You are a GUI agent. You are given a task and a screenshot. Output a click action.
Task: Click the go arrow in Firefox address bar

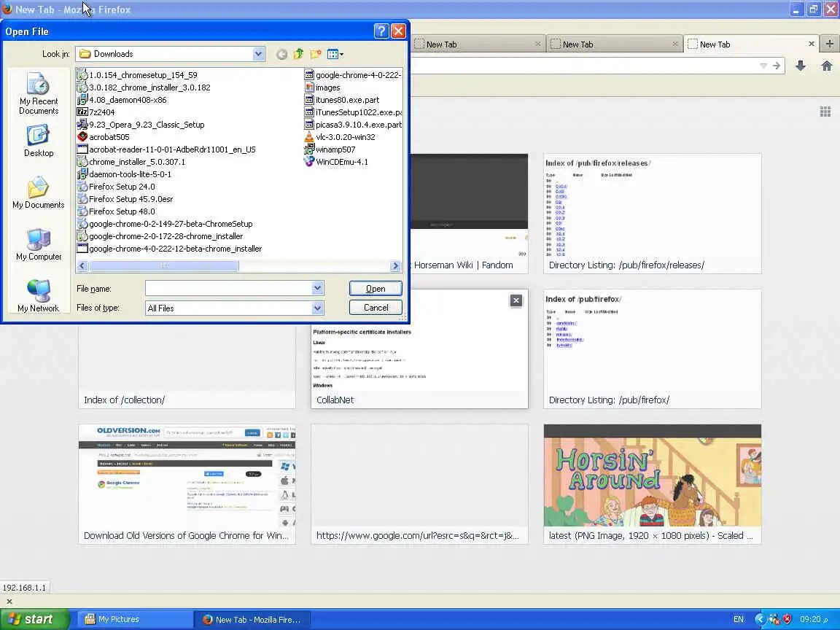(777, 66)
